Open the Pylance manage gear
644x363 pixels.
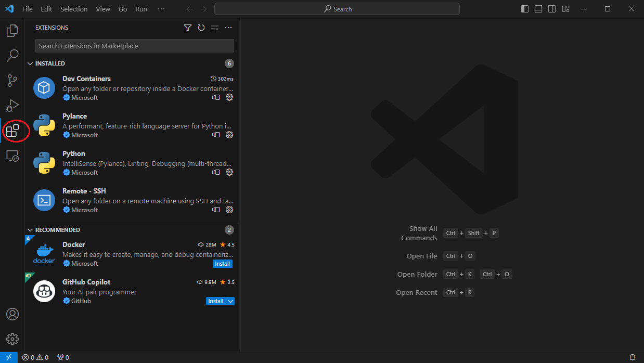[229, 135]
